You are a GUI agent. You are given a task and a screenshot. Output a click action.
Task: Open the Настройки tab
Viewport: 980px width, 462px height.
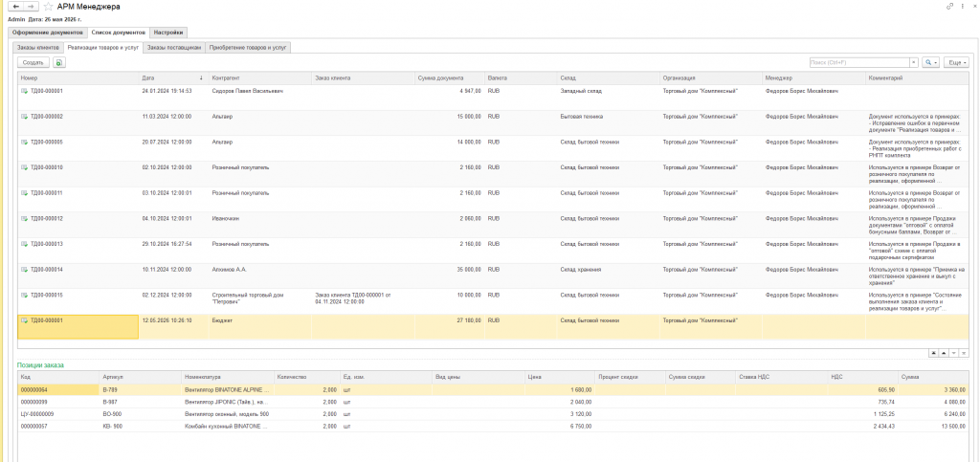coord(168,33)
